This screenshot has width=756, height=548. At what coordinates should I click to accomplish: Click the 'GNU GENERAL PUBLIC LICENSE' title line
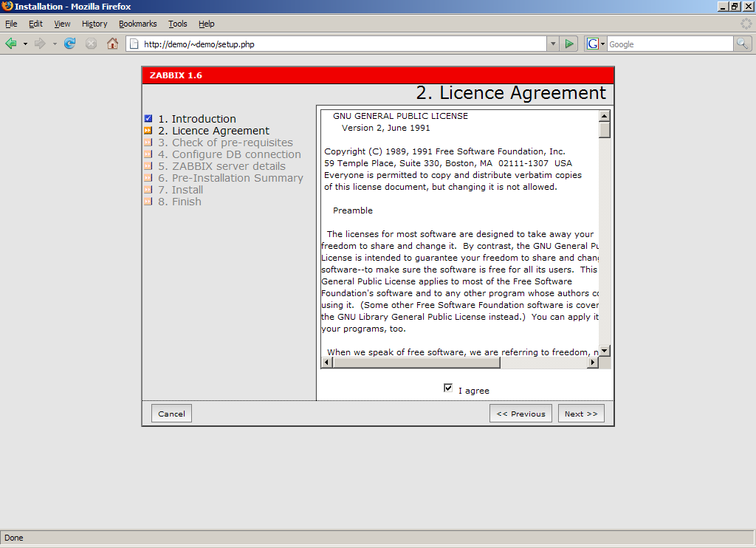tap(400, 116)
